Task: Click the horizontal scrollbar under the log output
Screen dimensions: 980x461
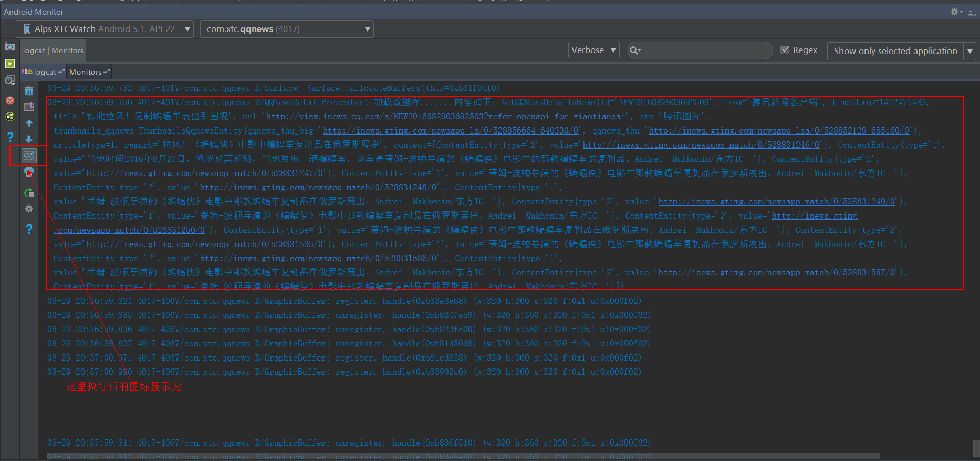Action: click(x=463, y=456)
